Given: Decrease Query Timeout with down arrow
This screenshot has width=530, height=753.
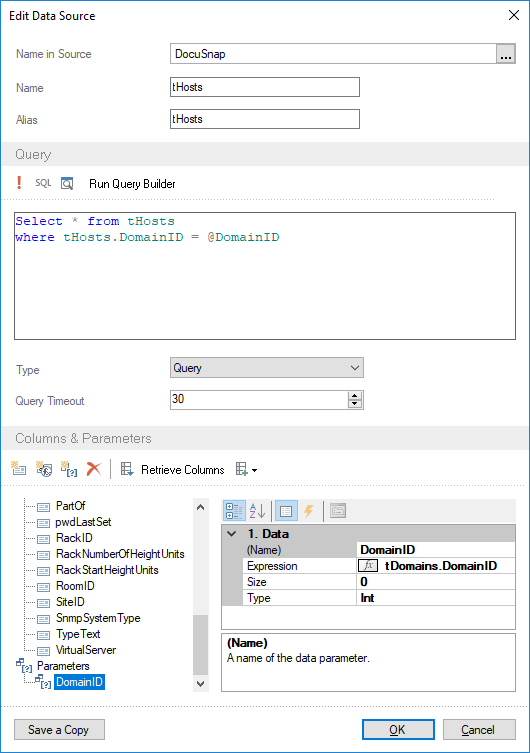Looking at the screenshot, I should 355,404.
